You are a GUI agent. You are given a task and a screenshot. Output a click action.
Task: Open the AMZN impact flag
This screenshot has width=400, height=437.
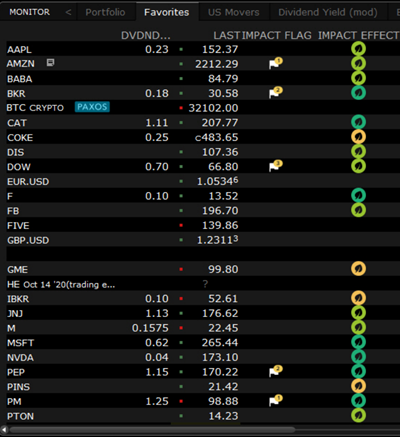[x=275, y=63]
